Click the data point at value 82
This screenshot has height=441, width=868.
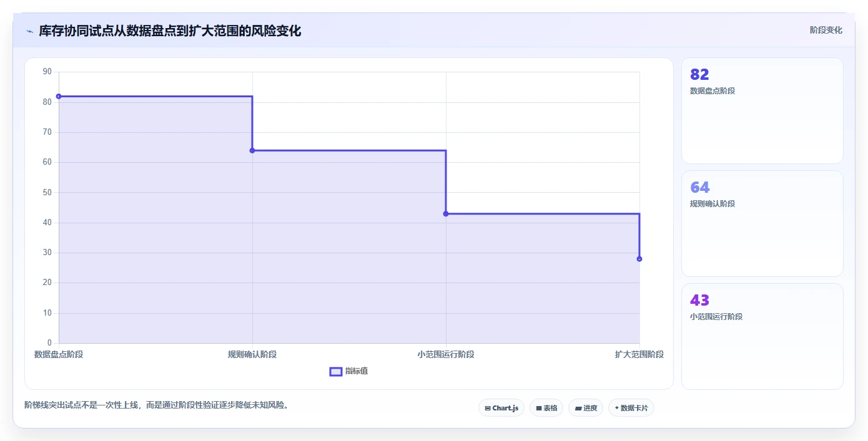[59, 96]
